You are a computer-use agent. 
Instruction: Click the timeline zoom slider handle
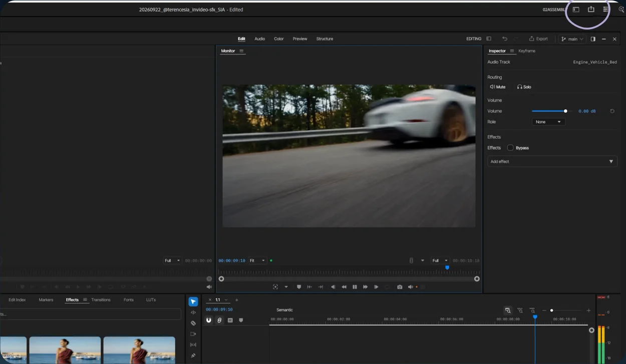(x=551, y=310)
